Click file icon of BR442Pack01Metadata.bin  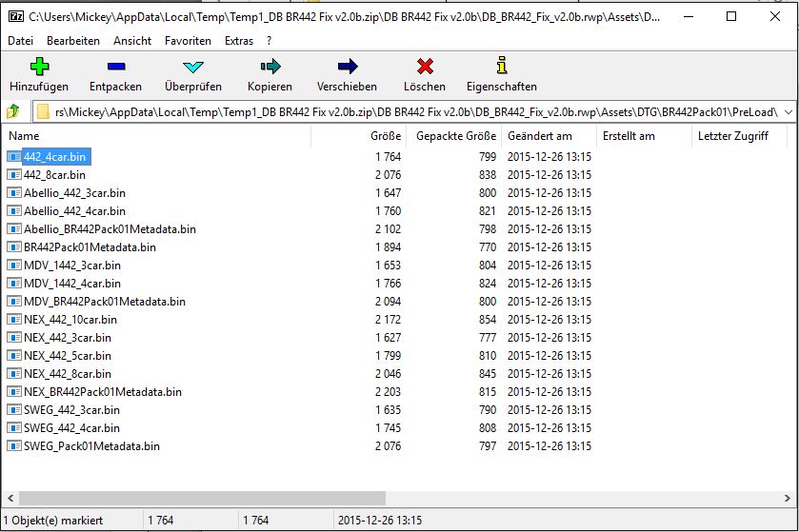[14, 246]
